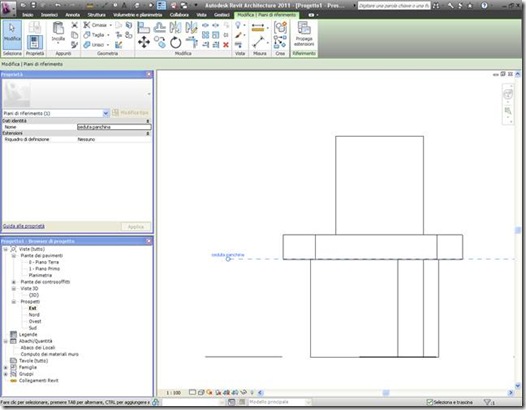Expand Piante dei controsoffitti tree node
This screenshot has height=410, width=526.
(14, 282)
